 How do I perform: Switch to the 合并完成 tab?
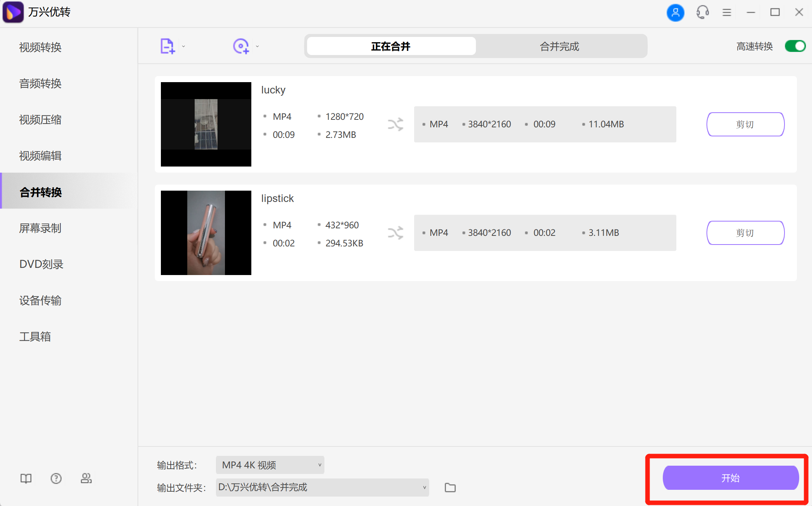tap(559, 46)
